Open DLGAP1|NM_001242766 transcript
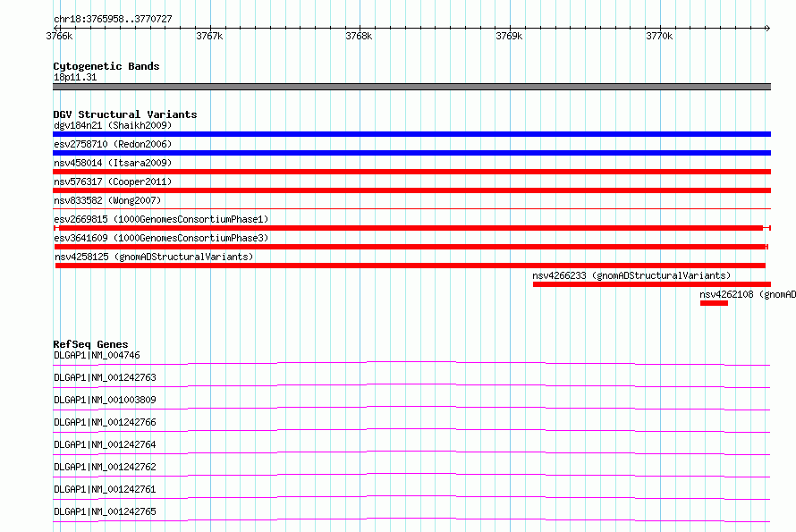This screenshot has width=796, height=532. pos(105,422)
